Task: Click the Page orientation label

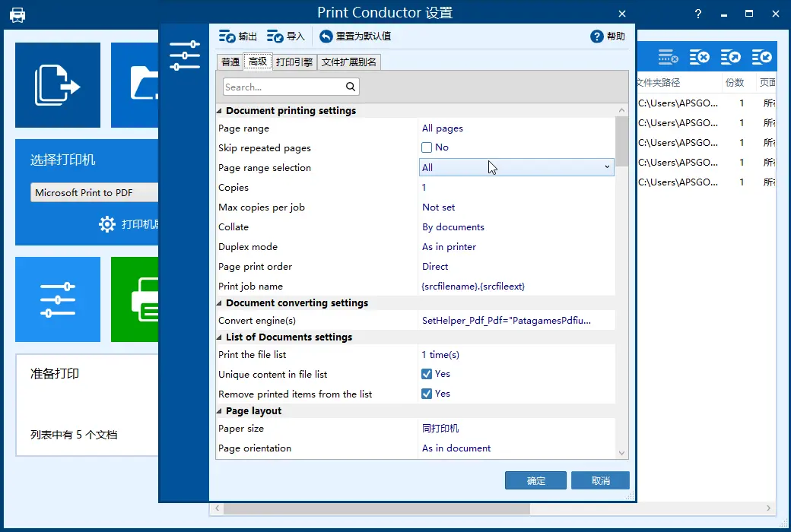Action: click(x=254, y=448)
